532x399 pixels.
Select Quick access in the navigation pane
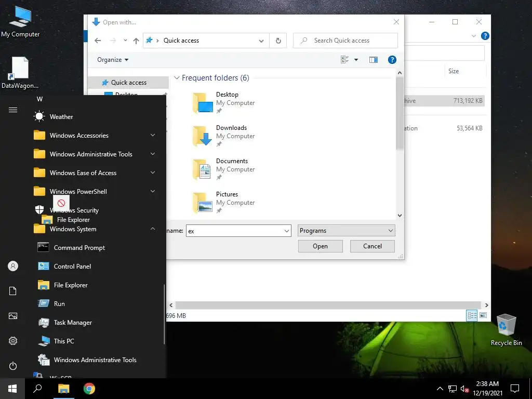click(128, 83)
